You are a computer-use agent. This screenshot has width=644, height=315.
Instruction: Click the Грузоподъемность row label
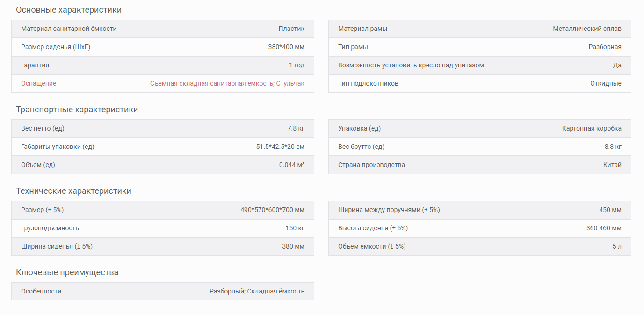[50, 228]
